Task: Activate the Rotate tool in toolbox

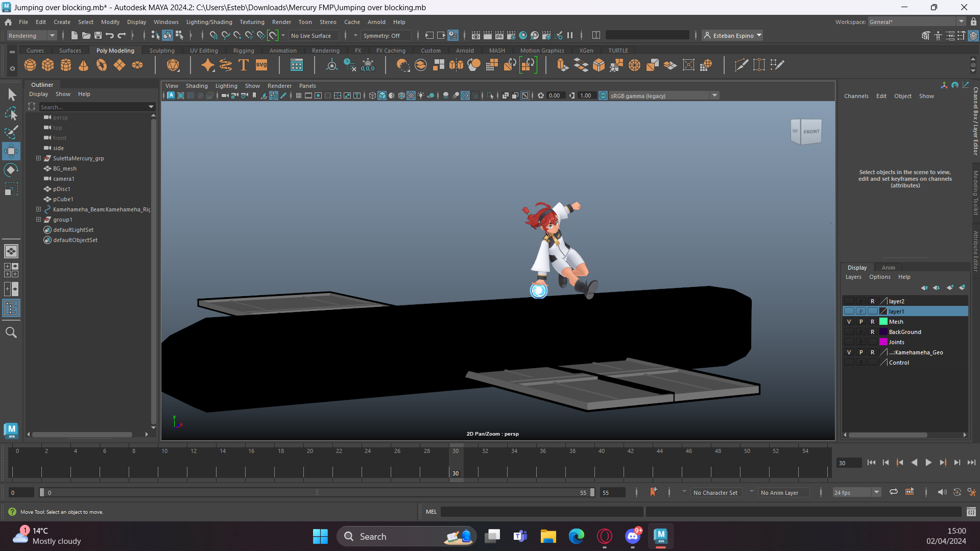Action: (11, 170)
